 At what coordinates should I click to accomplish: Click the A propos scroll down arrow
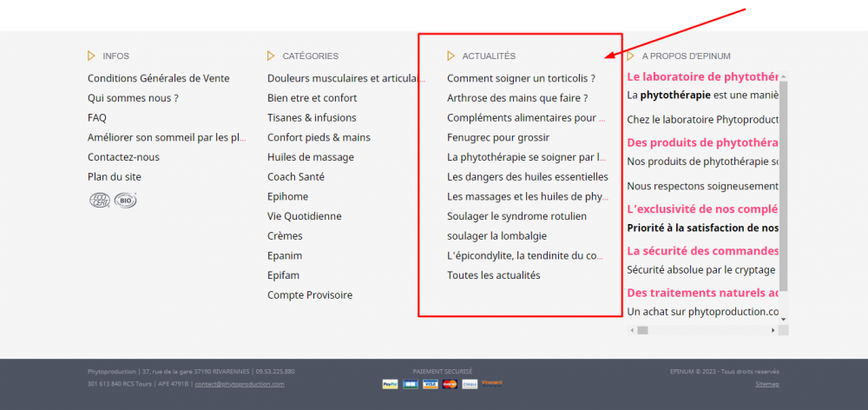[x=783, y=320]
